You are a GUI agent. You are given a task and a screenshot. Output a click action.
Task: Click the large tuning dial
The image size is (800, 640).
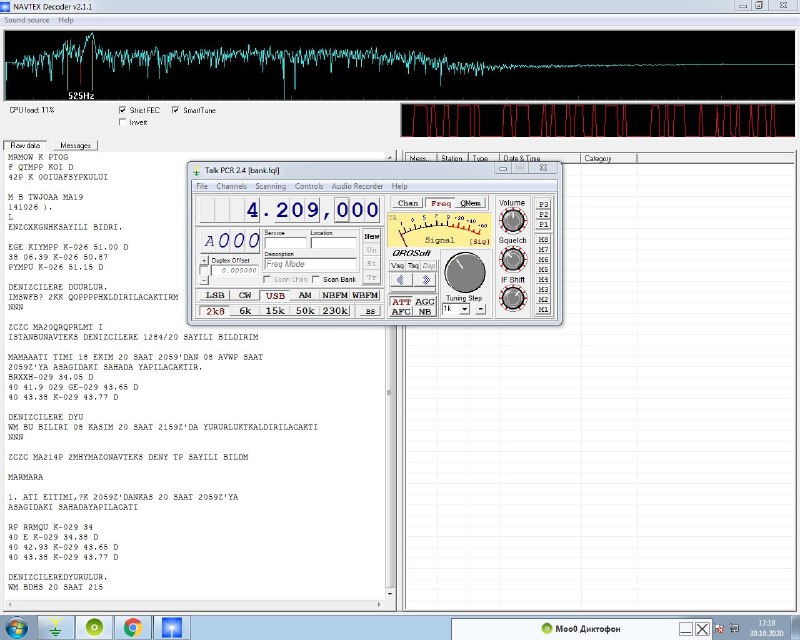pos(463,271)
